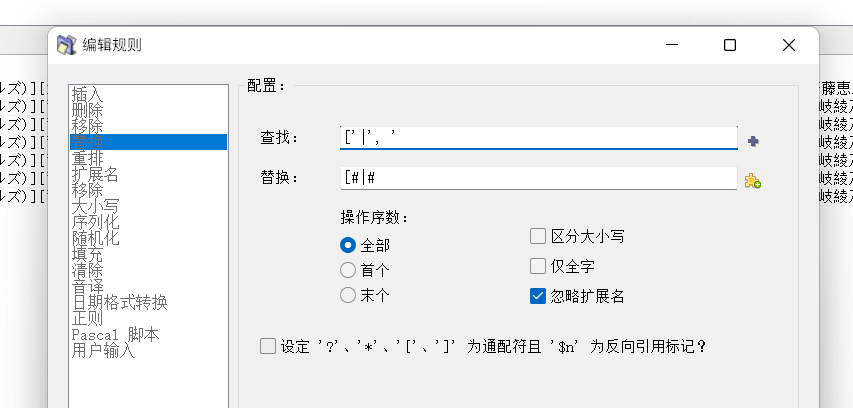Image resolution: width=853 pixels, height=408 pixels.
Task: Focus the 替换 input box
Action: coord(538,178)
